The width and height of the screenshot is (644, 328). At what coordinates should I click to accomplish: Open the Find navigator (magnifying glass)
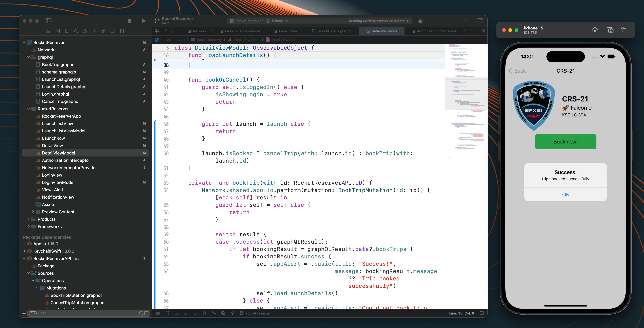(76, 31)
